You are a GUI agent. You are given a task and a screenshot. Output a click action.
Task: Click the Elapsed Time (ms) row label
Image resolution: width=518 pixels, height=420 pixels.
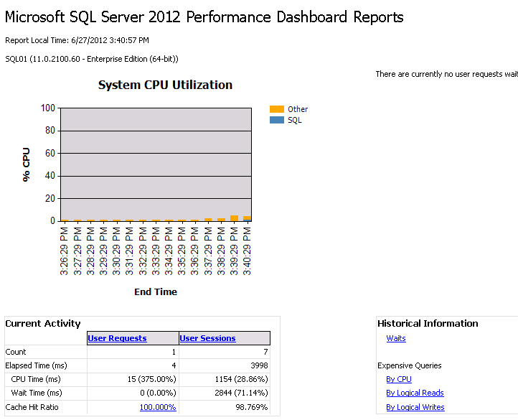[36, 365]
